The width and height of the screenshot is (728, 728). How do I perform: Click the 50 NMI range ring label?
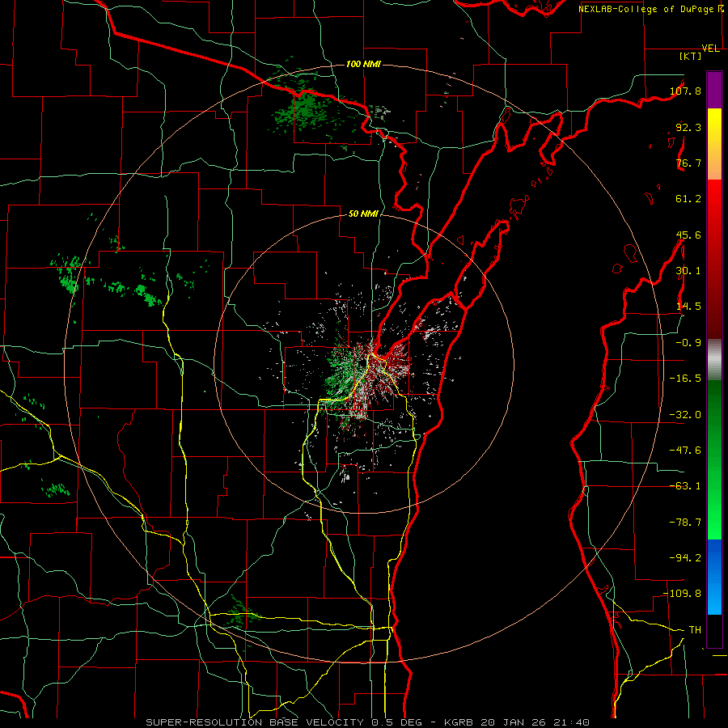pos(363,214)
